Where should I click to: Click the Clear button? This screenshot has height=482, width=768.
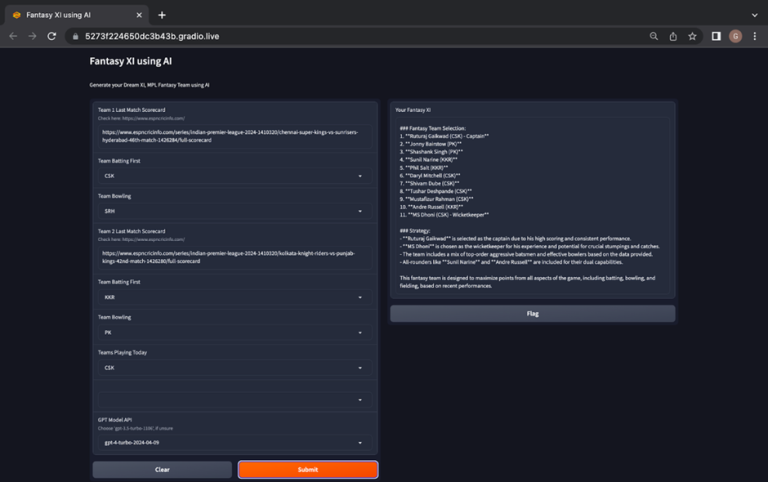[162, 469]
